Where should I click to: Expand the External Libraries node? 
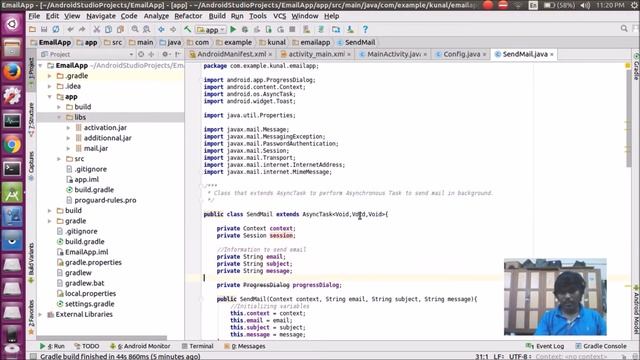tap(40, 314)
